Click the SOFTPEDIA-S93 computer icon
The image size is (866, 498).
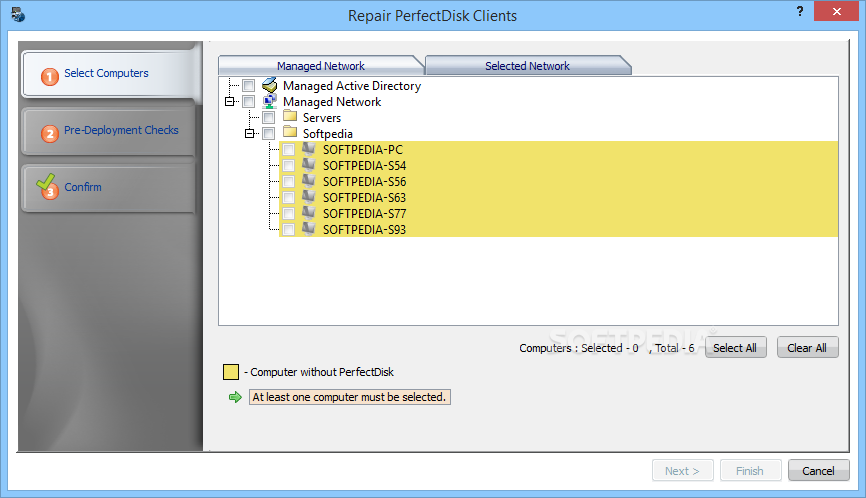point(309,229)
